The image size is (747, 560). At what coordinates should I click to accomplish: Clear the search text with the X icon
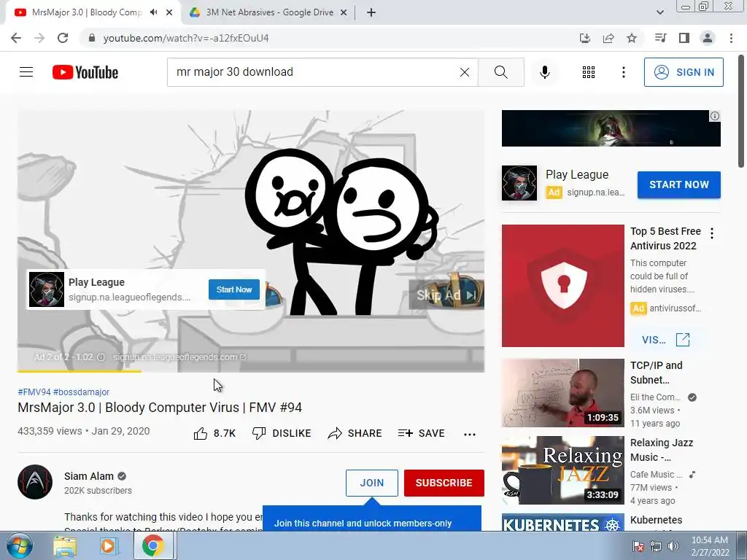(465, 72)
